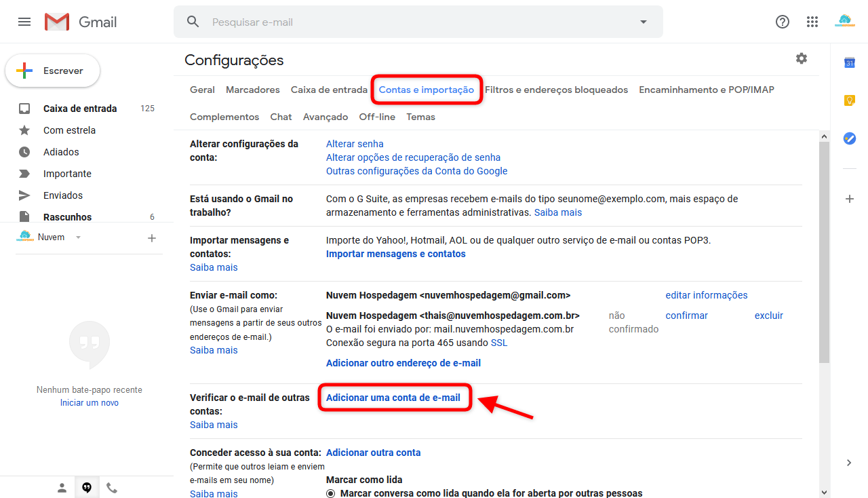This screenshot has width=868, height=498.
Task: Click the inbox tray icon in sidebar
Action: [x=24, y=109]
